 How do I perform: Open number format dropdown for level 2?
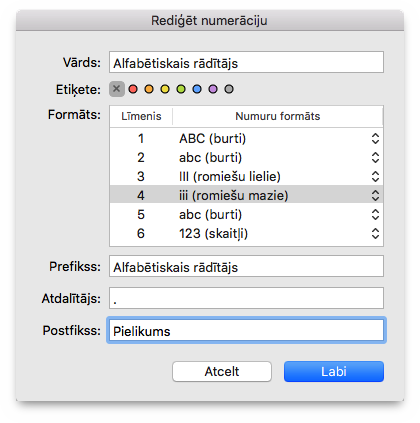(375, 157)
